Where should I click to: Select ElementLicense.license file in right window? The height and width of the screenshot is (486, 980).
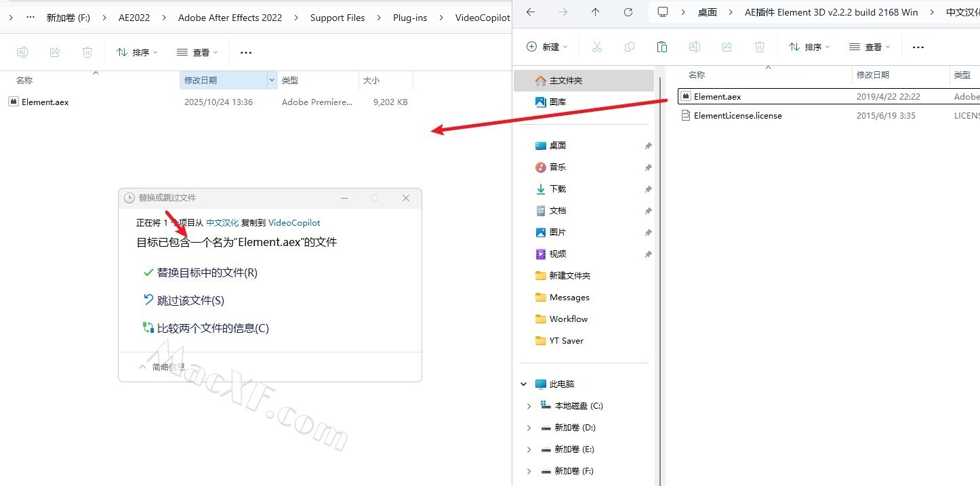coord(737,116)
